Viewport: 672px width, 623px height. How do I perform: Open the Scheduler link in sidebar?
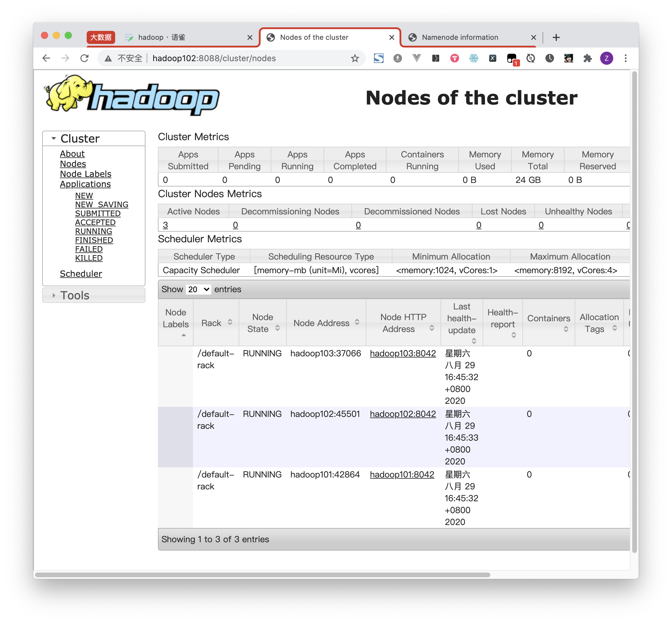coord(81,274)
